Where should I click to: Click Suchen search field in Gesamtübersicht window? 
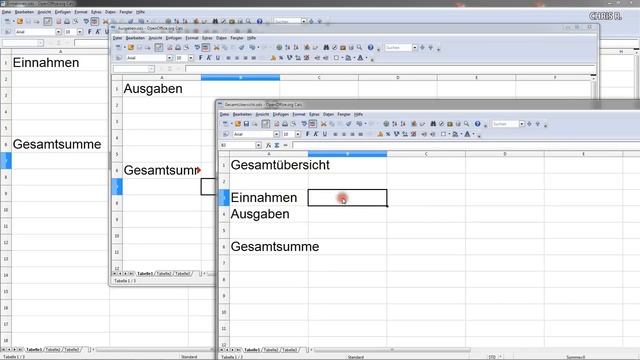tap(505, 124)
